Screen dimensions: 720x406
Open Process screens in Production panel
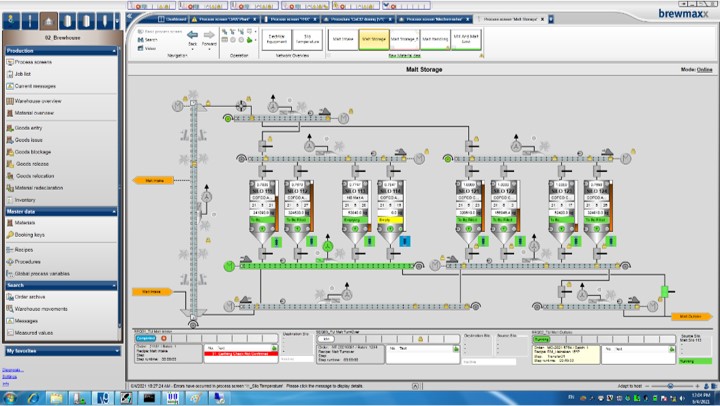click(x=34, y=62)
